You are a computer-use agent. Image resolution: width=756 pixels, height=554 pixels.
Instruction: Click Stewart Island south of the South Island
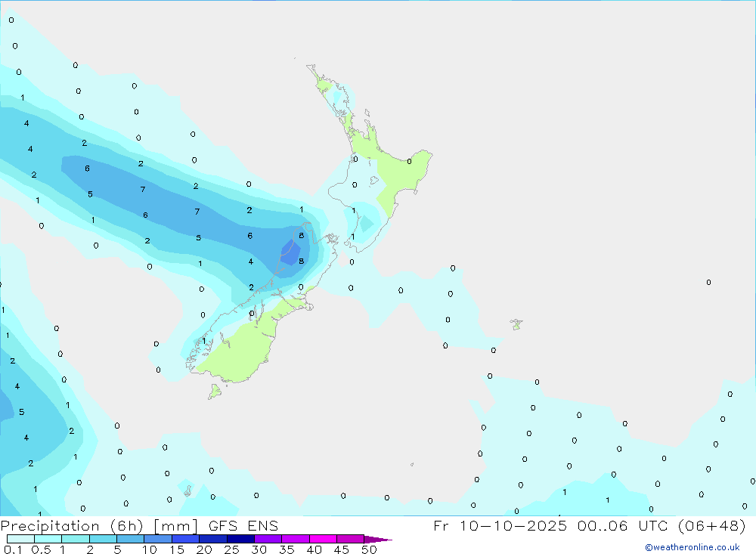(214, 391)
